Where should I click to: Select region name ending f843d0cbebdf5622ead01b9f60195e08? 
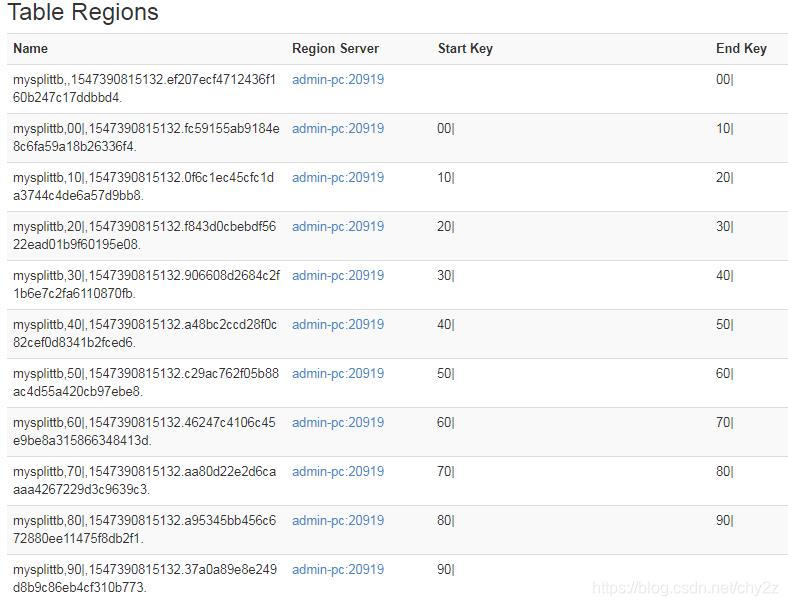click(145, 236)
